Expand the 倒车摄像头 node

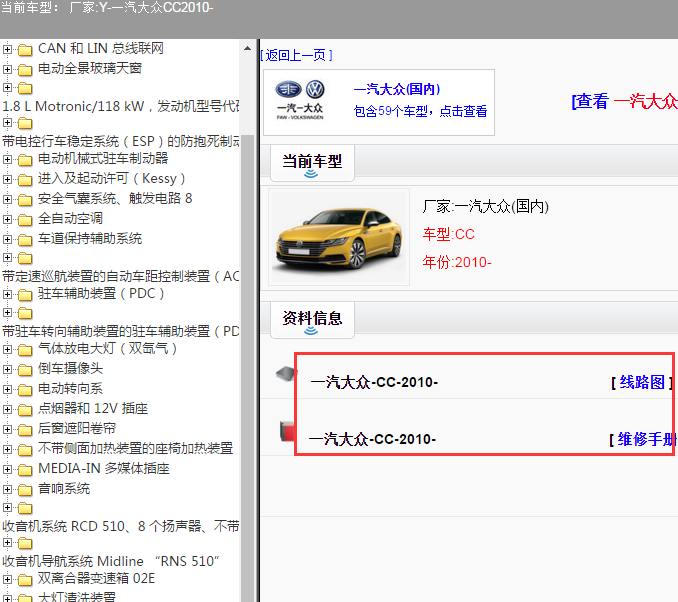pyautogui.click(x=7, y=369)
